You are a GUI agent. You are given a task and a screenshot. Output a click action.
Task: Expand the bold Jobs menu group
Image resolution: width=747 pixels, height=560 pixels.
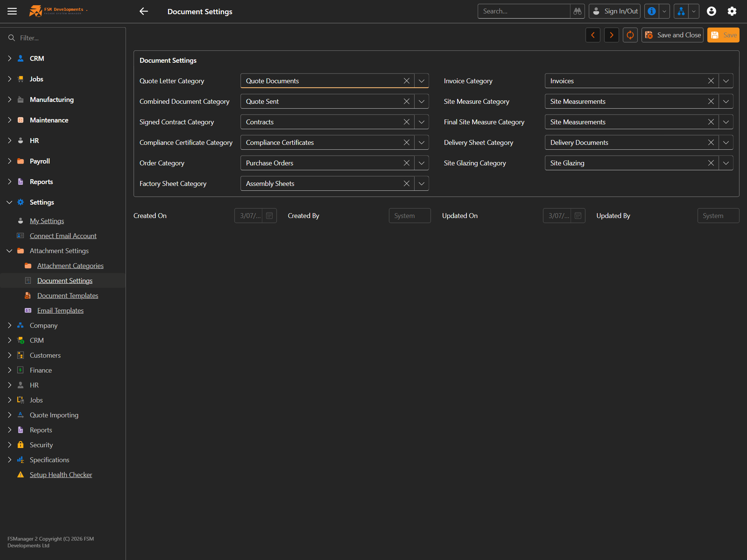coord(9,79)
